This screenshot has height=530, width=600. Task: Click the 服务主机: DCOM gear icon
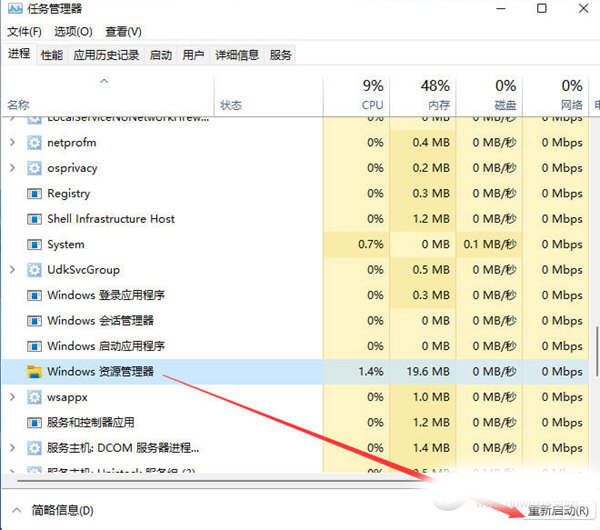coord(34,448)
